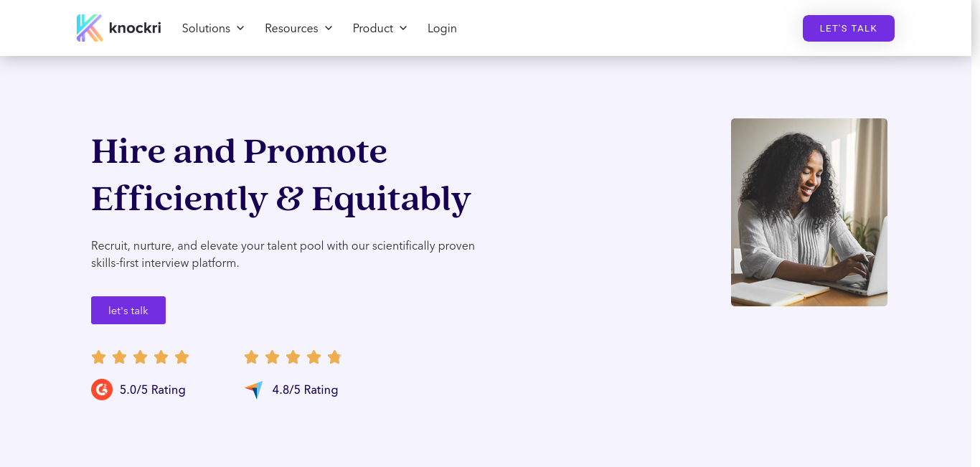Click the G2 red rating badge icon
This screenshot has width=980, height=467.
click(102, 390)
